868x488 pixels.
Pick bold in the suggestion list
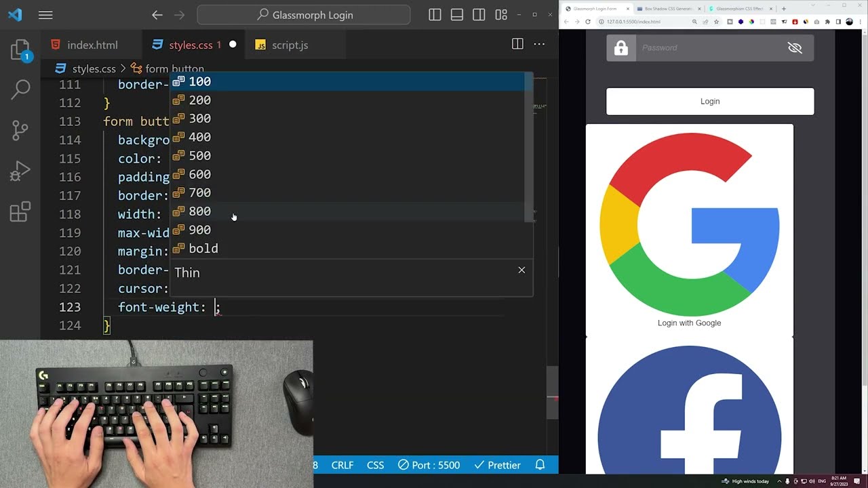[347, 249]
